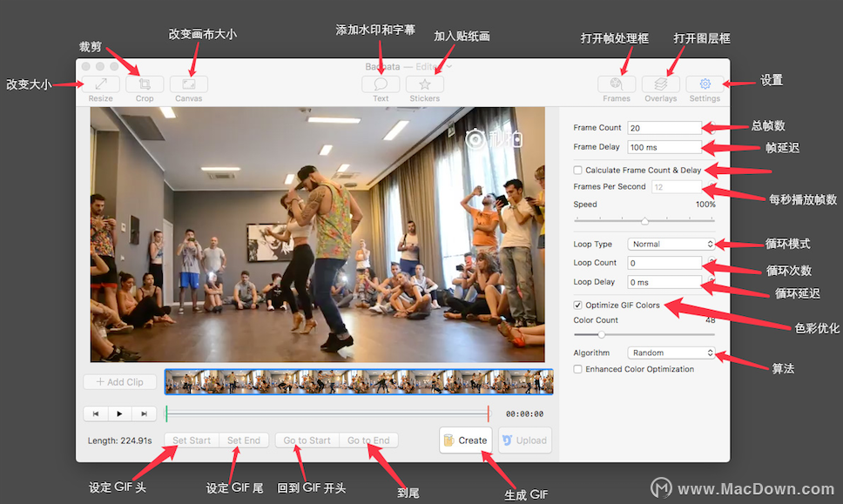
Task: Select the Resize tool icon
Action: pos(100,84)
